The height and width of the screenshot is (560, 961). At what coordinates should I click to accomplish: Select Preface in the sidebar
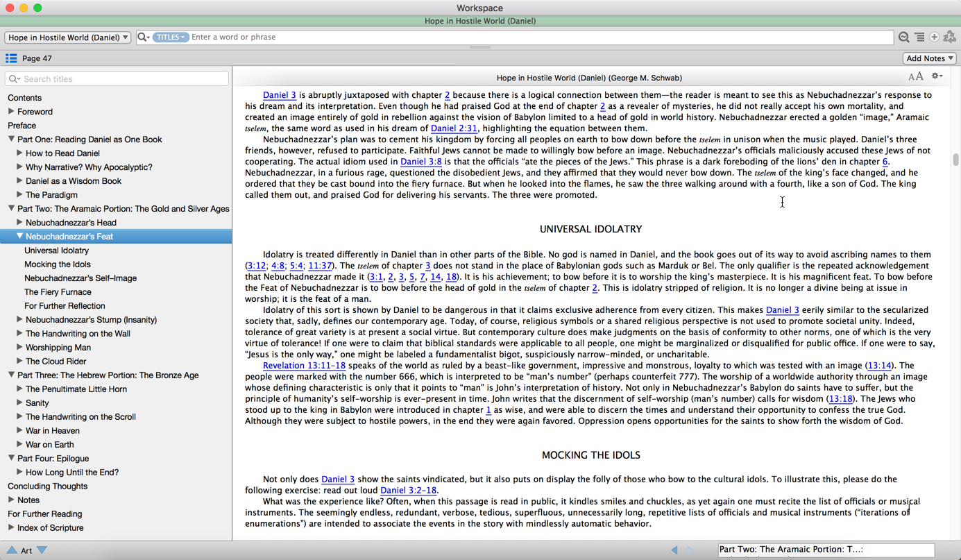[x=22, y=126]
